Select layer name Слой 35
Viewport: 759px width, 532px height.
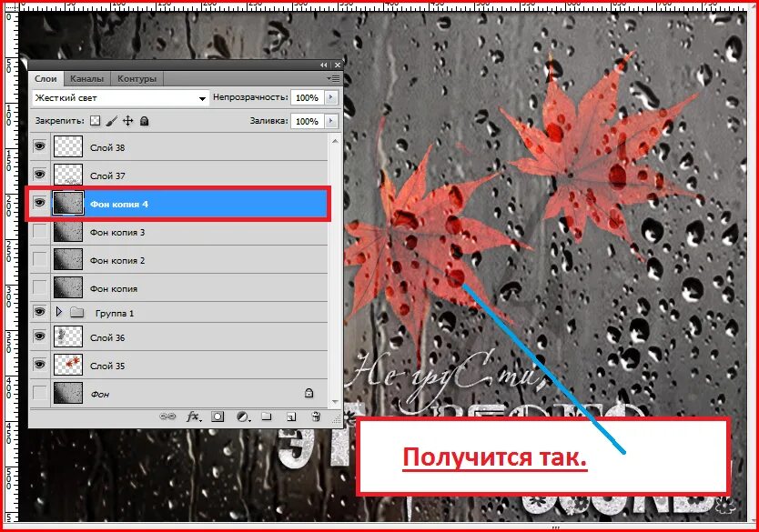tap(107, 366)
